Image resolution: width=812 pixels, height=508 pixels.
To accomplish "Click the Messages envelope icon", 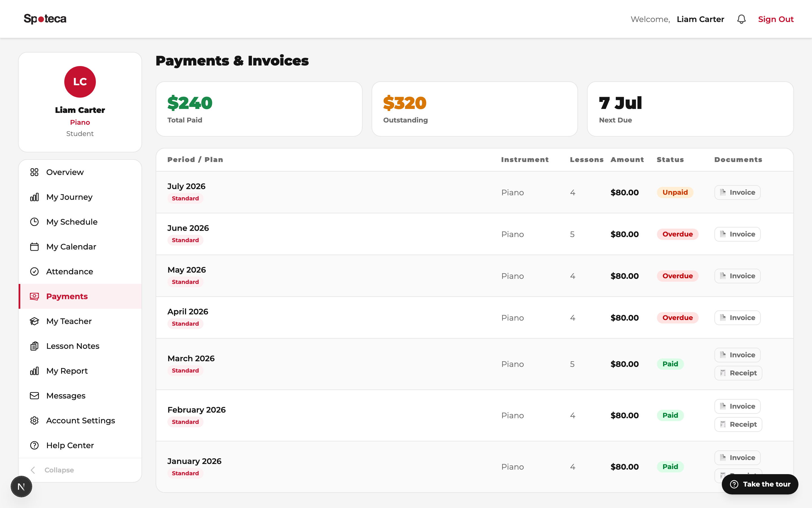I will tap(34, 396).
